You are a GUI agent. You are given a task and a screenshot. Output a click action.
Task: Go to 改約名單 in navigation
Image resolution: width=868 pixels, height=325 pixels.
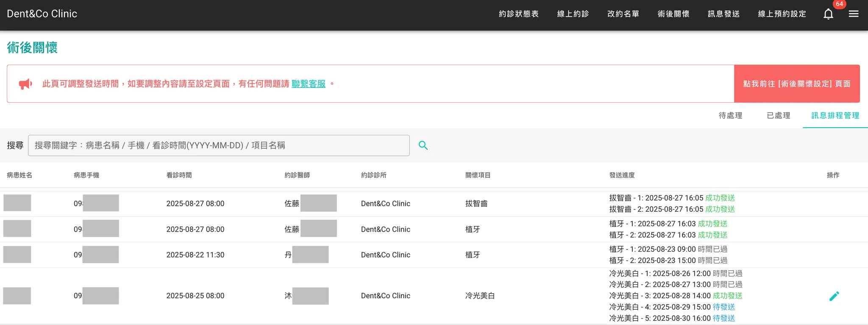click(x=623, y=14)
